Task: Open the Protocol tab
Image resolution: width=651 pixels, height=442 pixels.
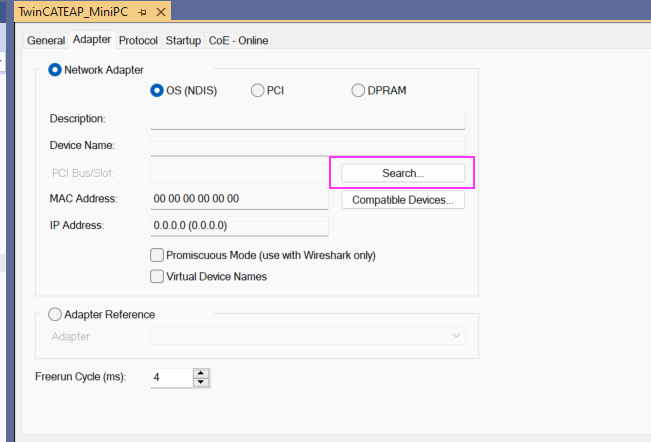Action: pos(138,41)
